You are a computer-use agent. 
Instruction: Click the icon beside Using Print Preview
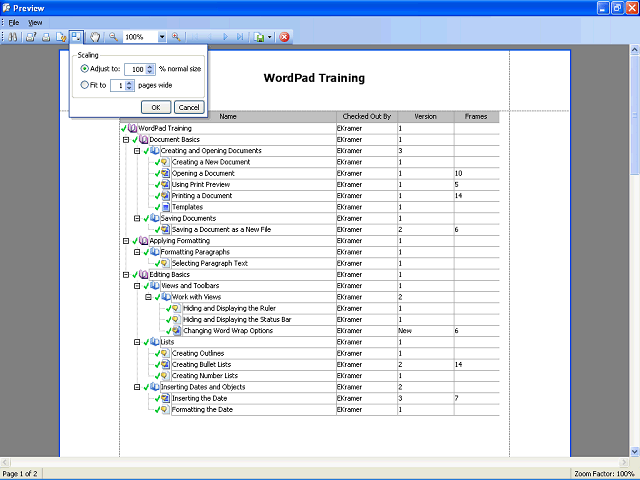tap(165, 184)
